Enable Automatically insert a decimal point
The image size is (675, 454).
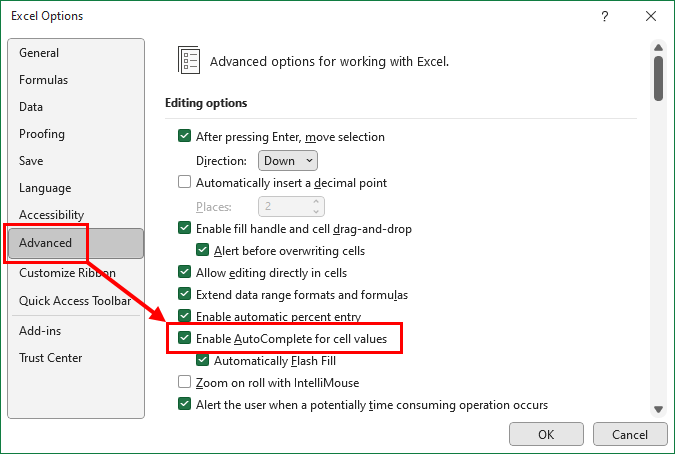(x=184, y=182)
